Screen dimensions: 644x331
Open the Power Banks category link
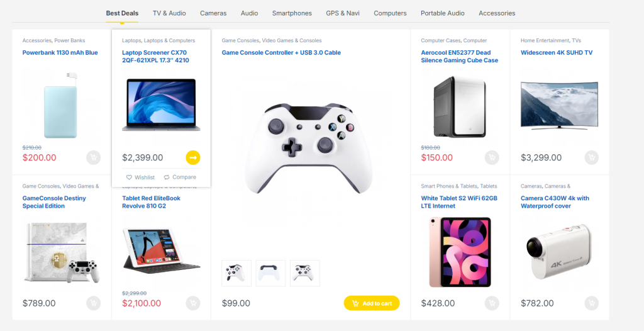[x=70, y=40]
